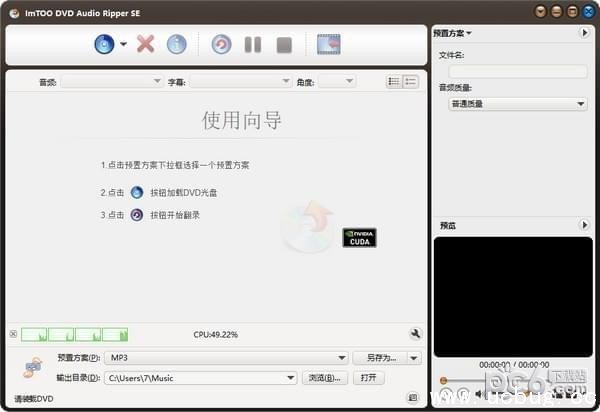The image size is (600, 412).
Task: Click the 打开 open folder button
Action: point(368,378)
